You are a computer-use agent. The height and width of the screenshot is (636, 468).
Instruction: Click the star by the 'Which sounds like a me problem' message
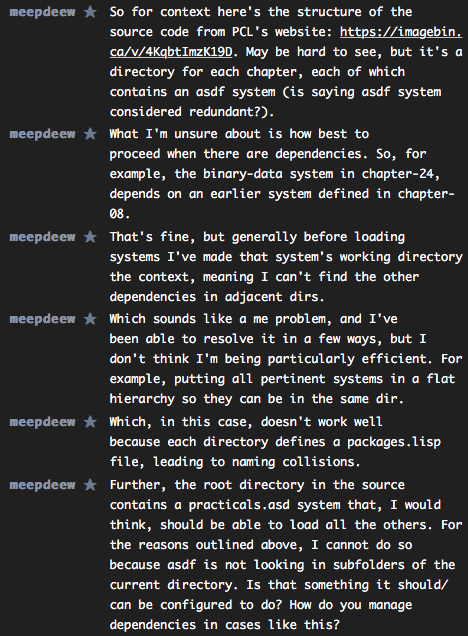[x=90, y=319]
